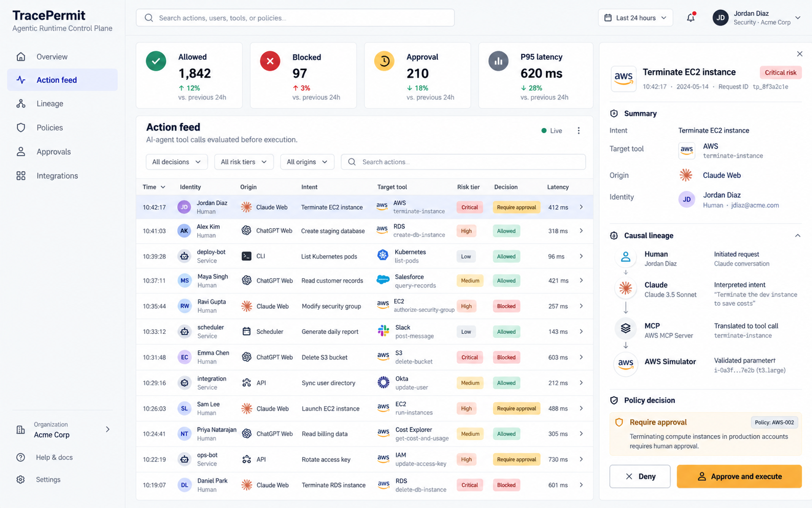Click the MCP layers icon in lineage

pos(626,328)
